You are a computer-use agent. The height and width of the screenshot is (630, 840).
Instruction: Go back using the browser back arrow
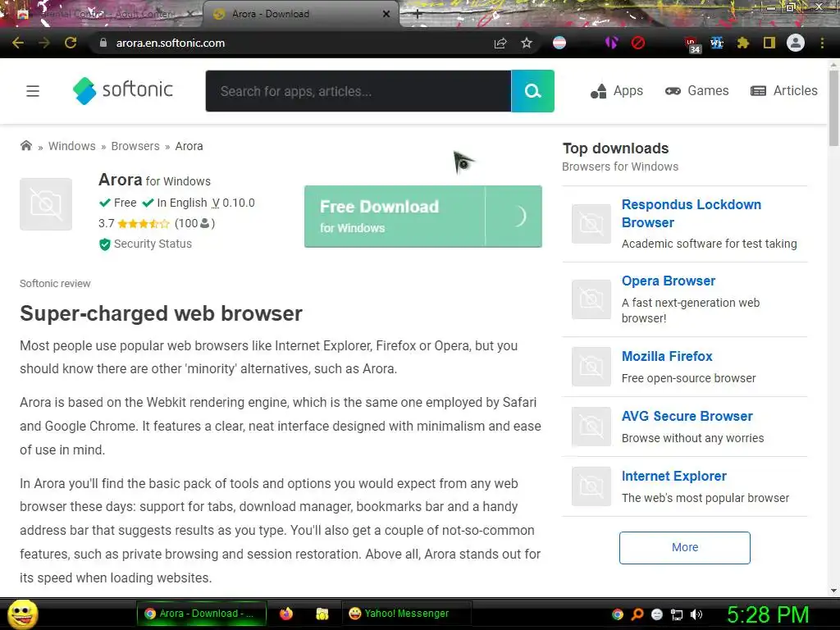click(18, 43)
